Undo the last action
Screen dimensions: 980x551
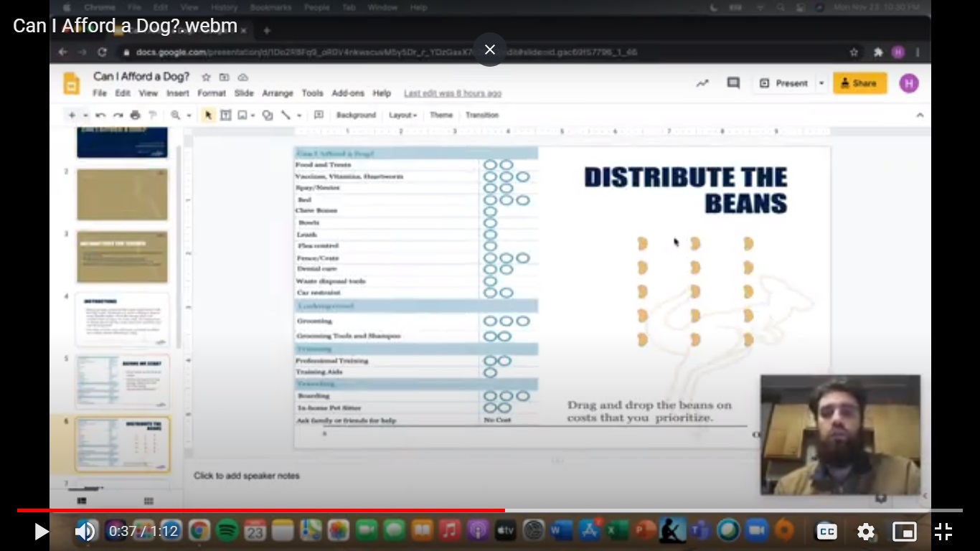[100, 115]
